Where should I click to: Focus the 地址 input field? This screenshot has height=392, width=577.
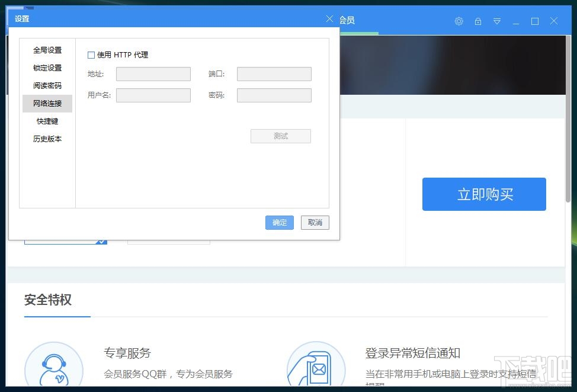click(153, 74)
